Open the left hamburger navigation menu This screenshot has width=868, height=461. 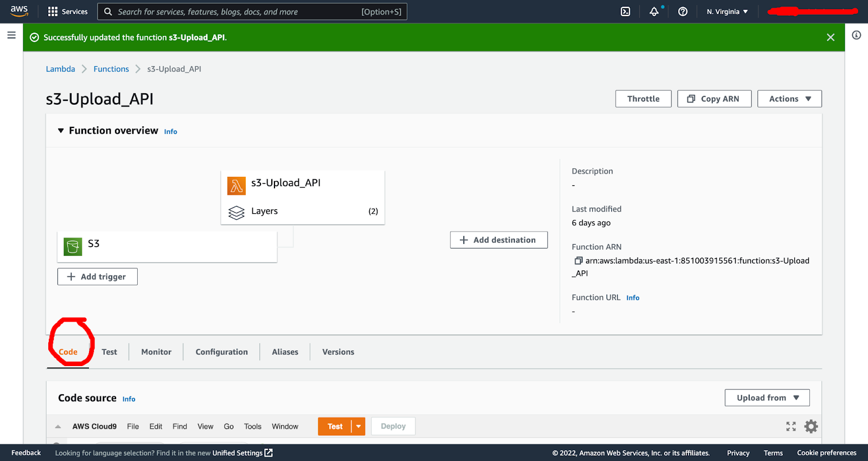11,35
